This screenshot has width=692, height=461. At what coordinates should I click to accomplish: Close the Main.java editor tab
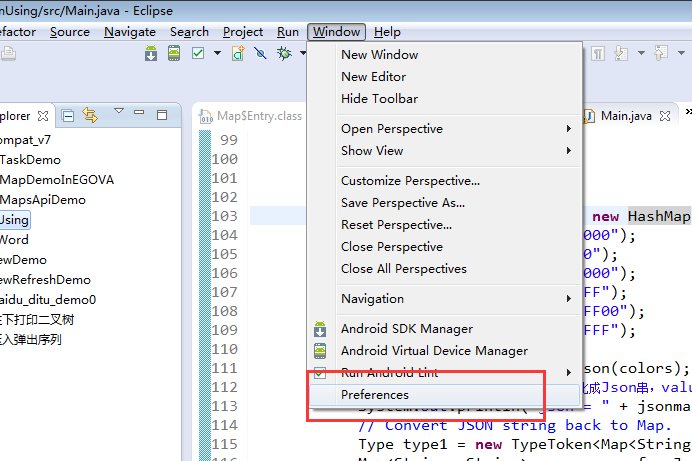pyautogui.click(x=665, y=116)
